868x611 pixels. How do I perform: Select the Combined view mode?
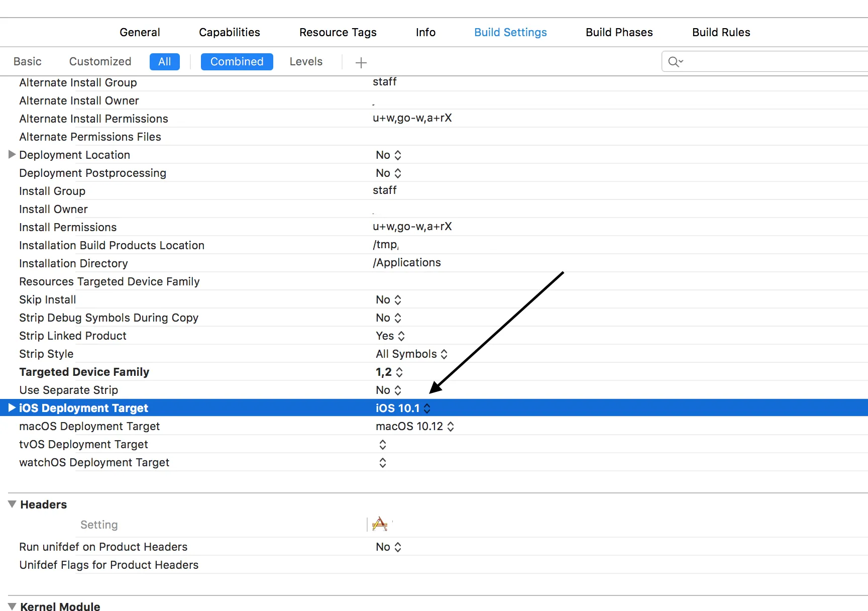(x=237, y=62)
